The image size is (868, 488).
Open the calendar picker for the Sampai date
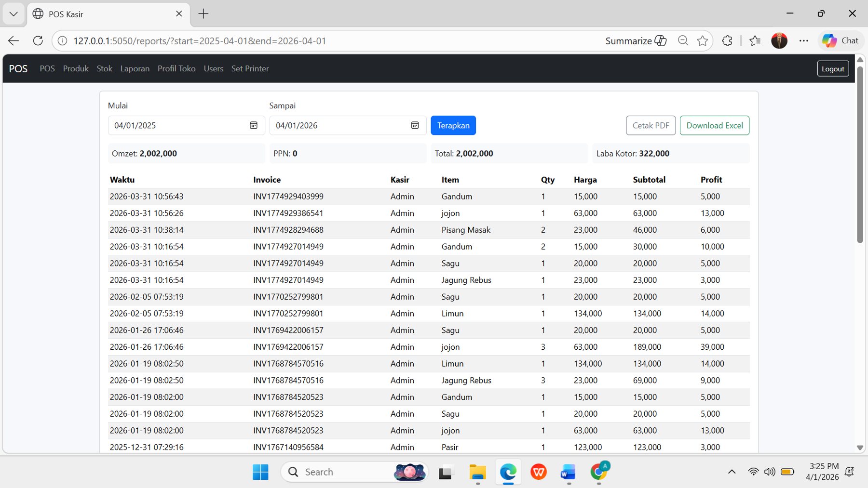pyautogui.click(x=415, y=125)
